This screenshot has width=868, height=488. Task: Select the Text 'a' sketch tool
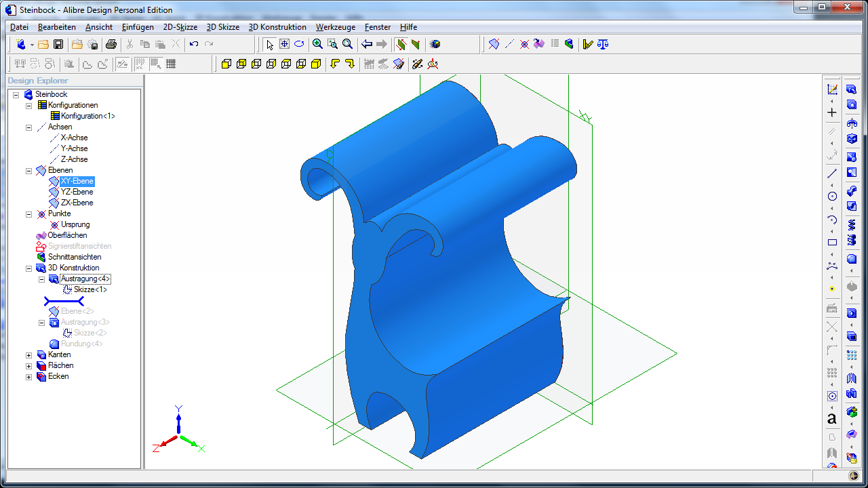tap(832, 418)
